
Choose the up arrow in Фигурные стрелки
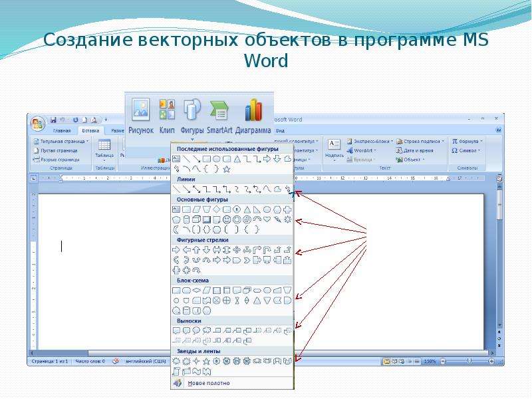pyautogui.click(x=196, y=250)
